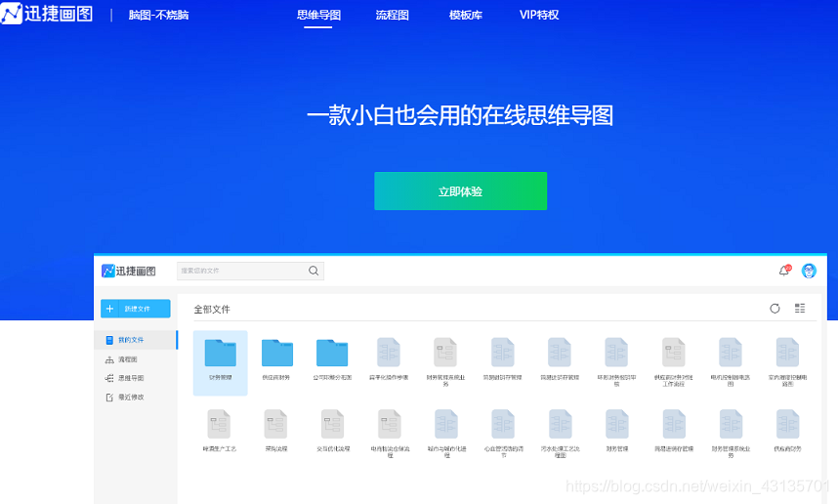Open 最近修改 in the sidebar
Screen dimensions: 838x504
coord(124,398)
